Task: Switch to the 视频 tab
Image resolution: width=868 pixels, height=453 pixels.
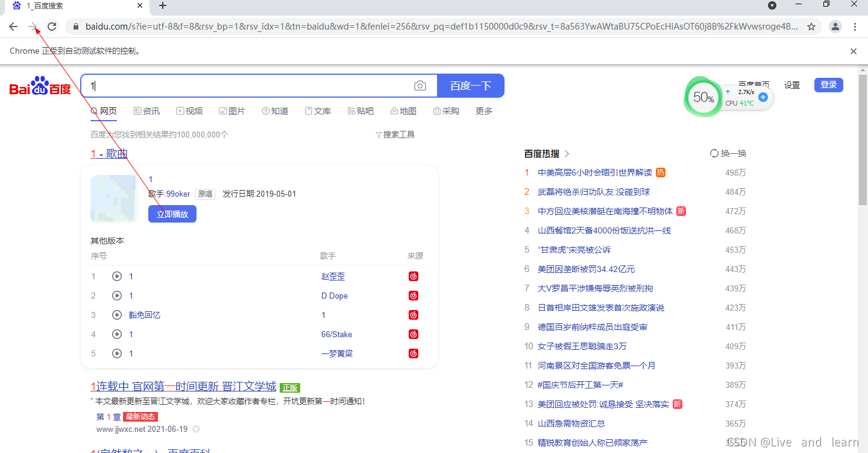Action: point(189,111)
